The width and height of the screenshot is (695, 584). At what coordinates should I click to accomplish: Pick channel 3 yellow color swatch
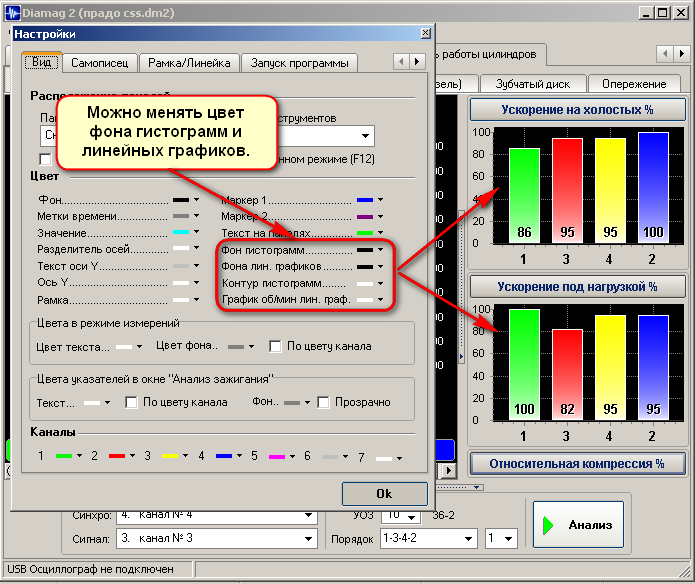(170, 456)
